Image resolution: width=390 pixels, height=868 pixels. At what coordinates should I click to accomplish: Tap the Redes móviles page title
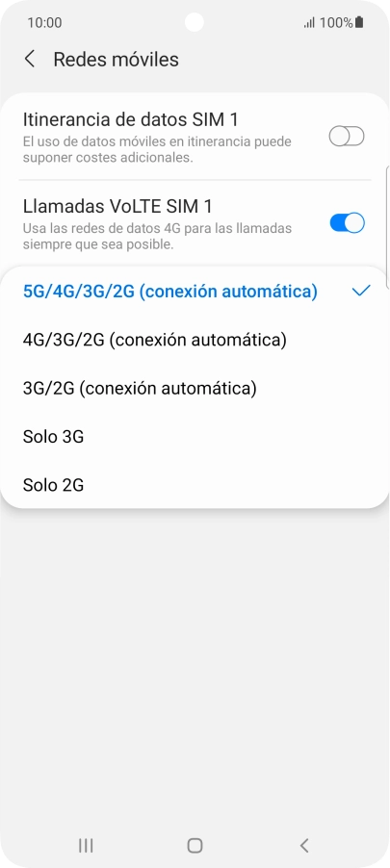click(x=116, y=60)
